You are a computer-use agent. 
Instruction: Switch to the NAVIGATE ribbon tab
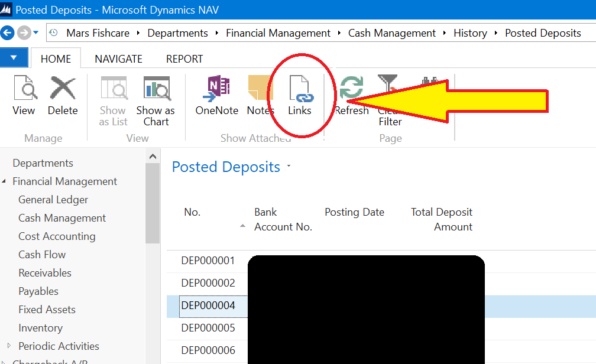119,59
